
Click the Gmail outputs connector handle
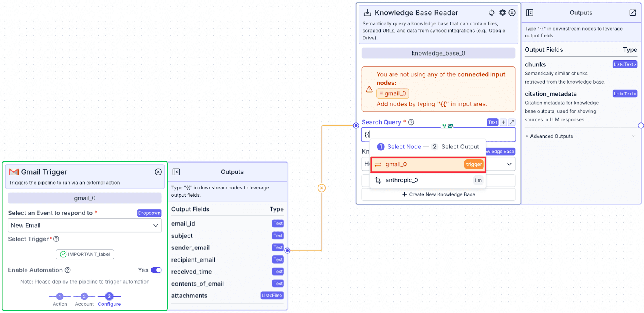[287, 251]
